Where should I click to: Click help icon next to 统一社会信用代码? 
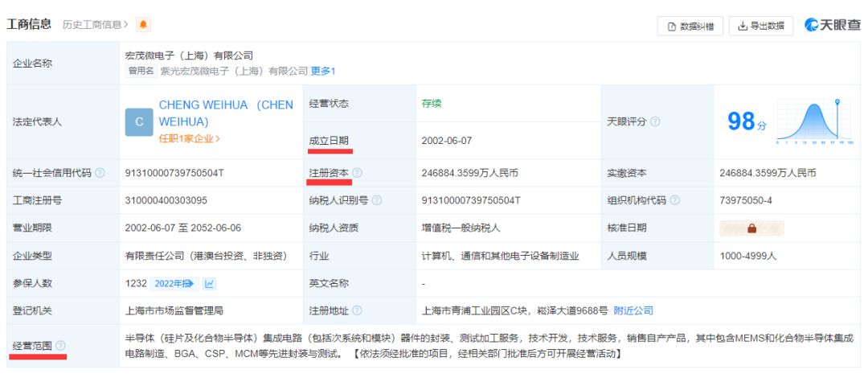(x=100, y=172)
